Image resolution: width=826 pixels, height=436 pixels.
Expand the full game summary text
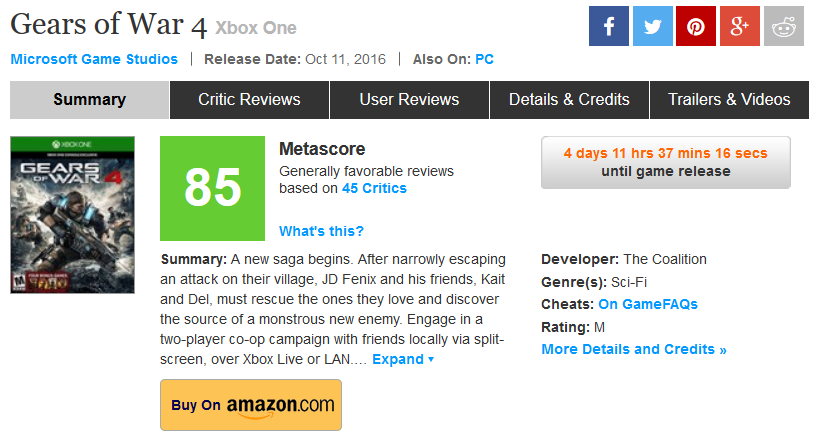pyautogui.click(x=403, y=359)
